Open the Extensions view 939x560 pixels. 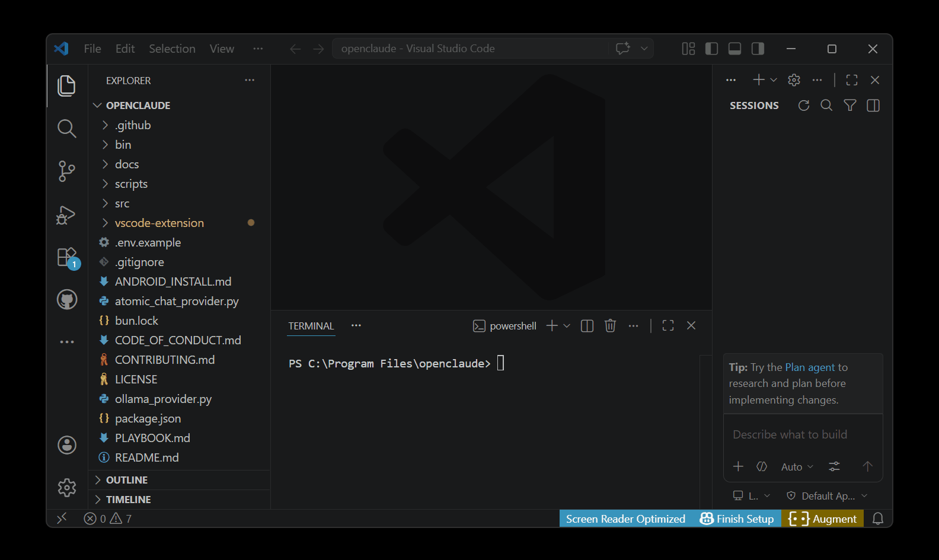66,258
